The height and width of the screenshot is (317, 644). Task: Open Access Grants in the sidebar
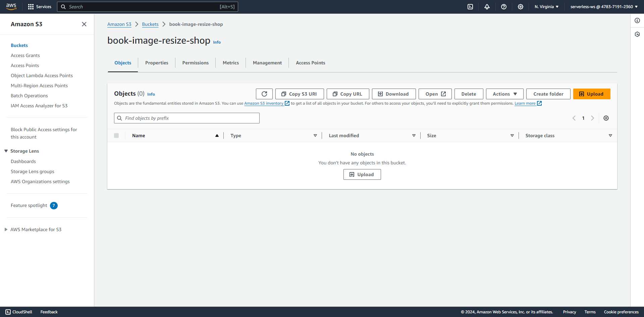tap(25, 55)
